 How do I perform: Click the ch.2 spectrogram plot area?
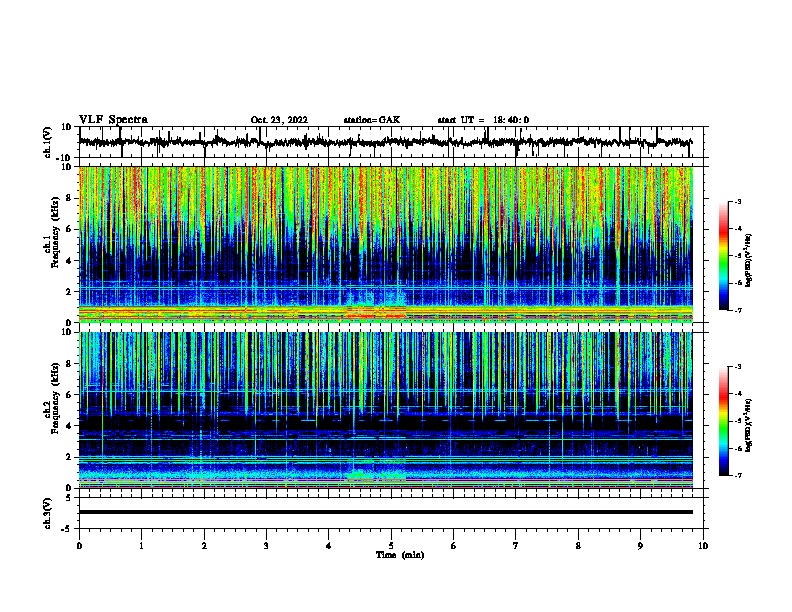point(386,410)
